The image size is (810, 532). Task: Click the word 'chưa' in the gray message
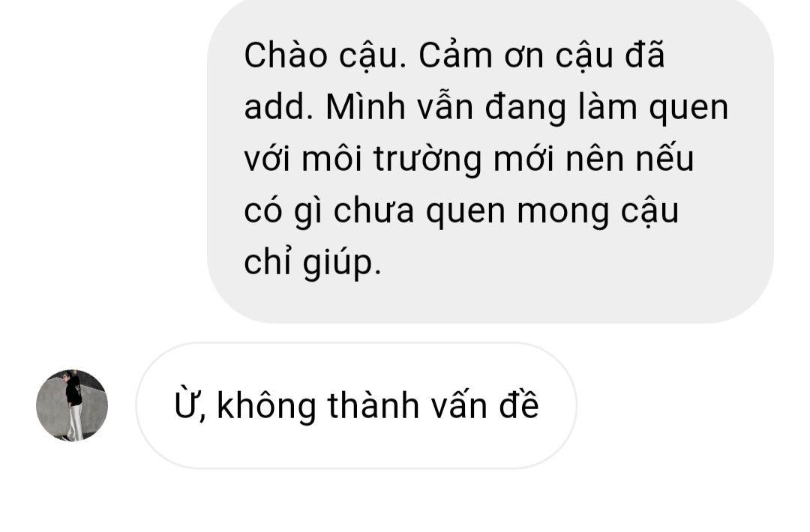[373, 210]
